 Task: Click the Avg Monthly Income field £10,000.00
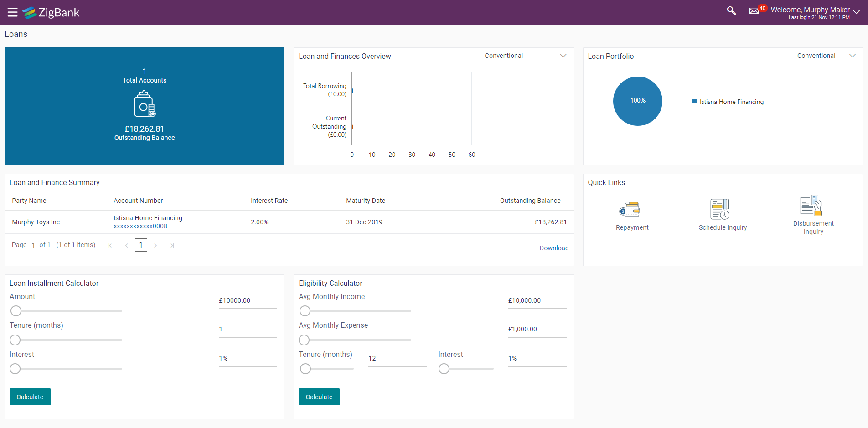(537, 301)
